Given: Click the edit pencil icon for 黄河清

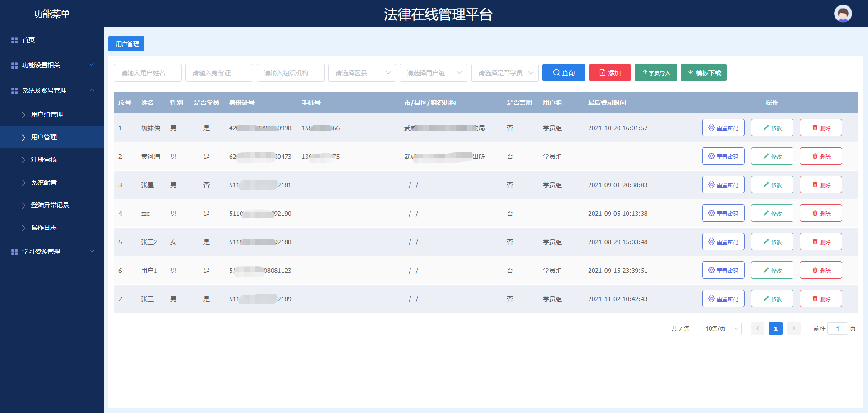Looking at the screenshot, I should click(766, 157).
